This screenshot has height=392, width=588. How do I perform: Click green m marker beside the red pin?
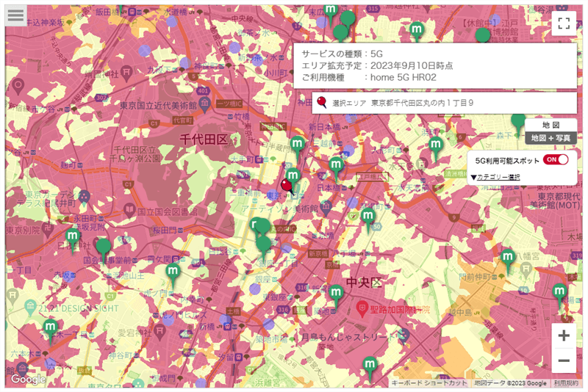point(293,176)
